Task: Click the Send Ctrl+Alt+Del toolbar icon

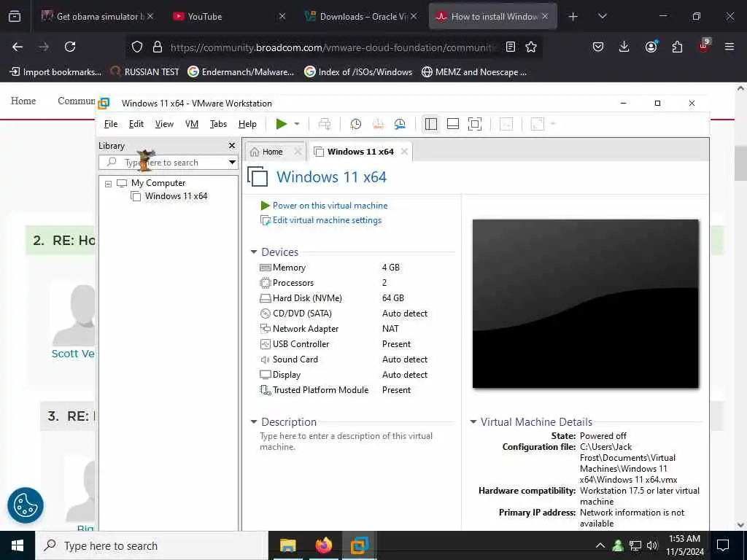Action: point(325,124)
